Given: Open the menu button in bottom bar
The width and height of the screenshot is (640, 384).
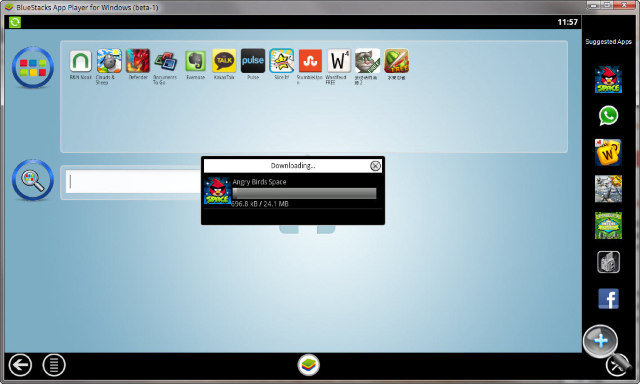Looking at the screenshot, I should point(54,364).
